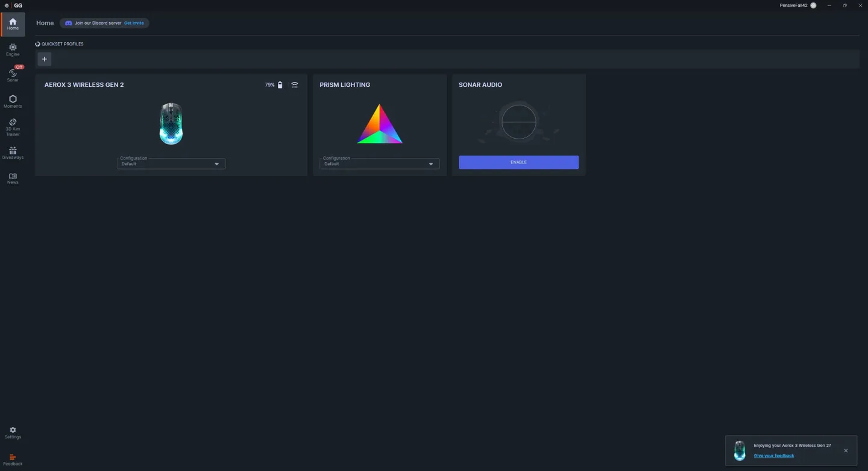868x471 pixels.
Task: Click the wireless signal icon on Aerox card
Action: pos(295,85)
